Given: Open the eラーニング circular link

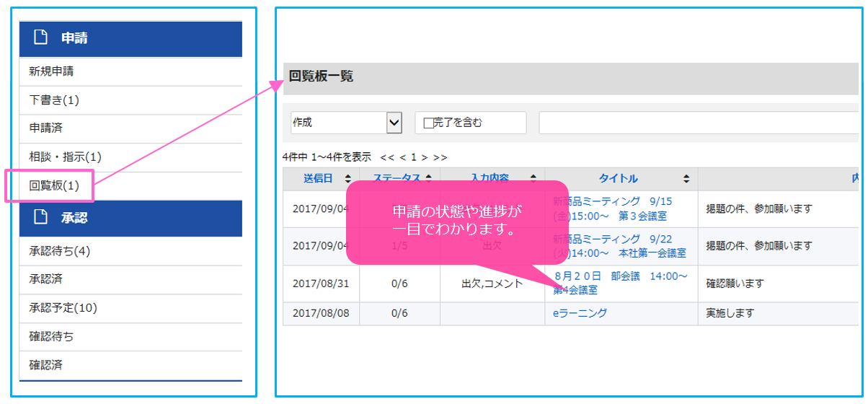Looking at the screenshot, I should [x=580, y=313].
